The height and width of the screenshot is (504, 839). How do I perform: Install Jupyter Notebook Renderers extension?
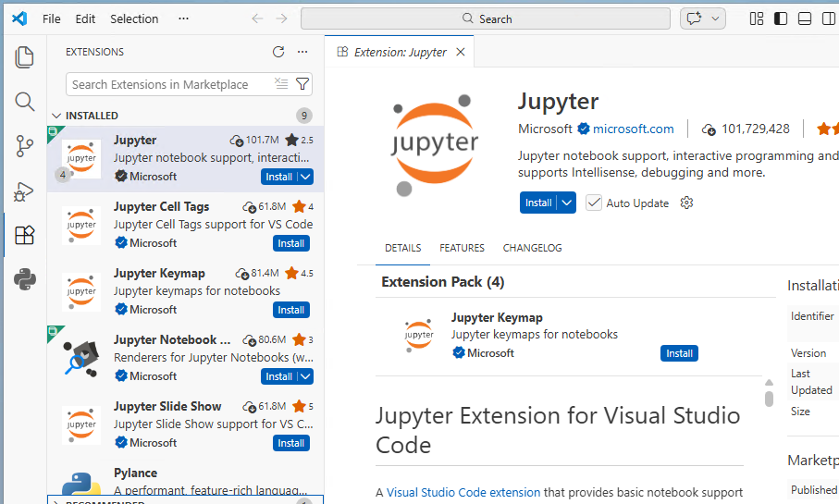point(278,376)
